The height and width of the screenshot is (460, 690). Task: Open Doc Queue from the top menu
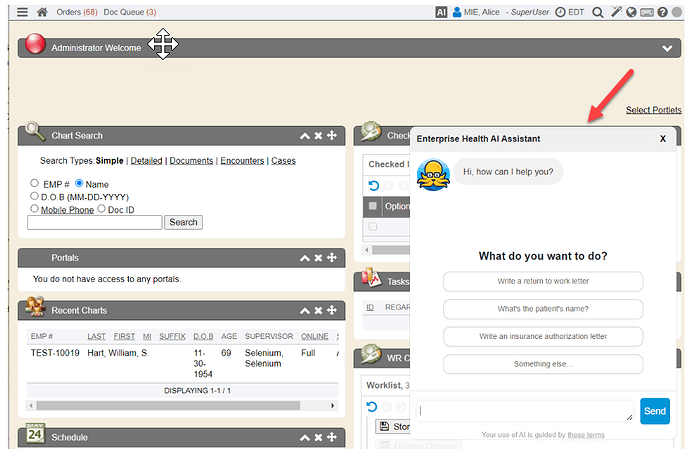[x=130, y=12]
